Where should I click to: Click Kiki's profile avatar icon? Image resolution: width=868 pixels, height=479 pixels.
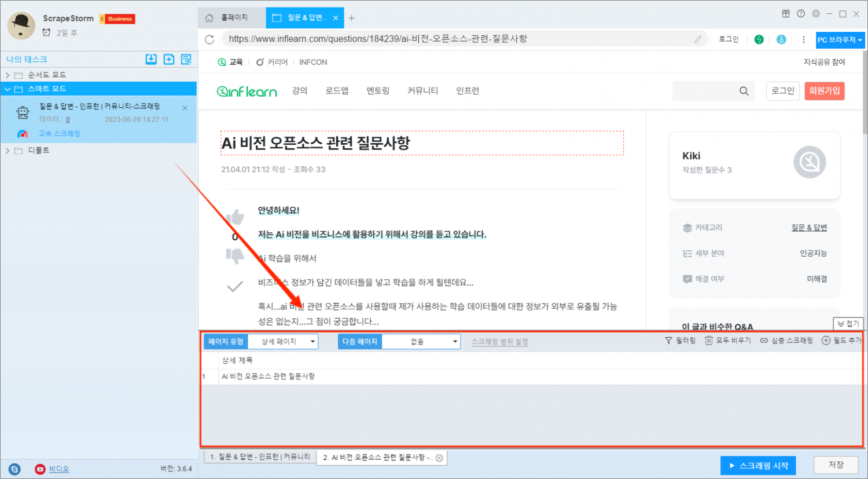coord(810,162)
